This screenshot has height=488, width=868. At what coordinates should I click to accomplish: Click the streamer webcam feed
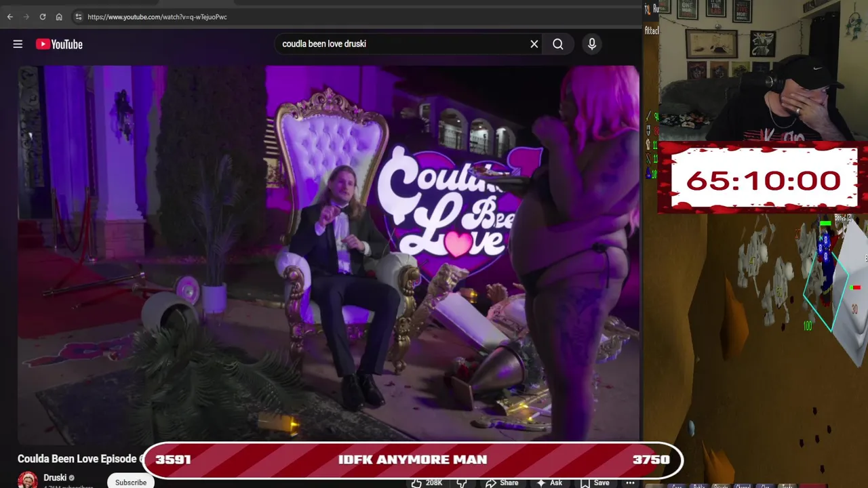[763, 70]
